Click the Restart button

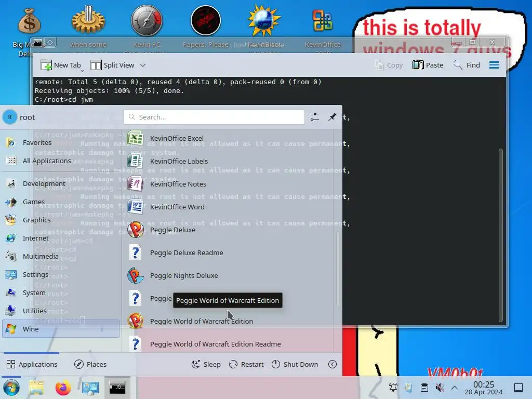(246, 364)
